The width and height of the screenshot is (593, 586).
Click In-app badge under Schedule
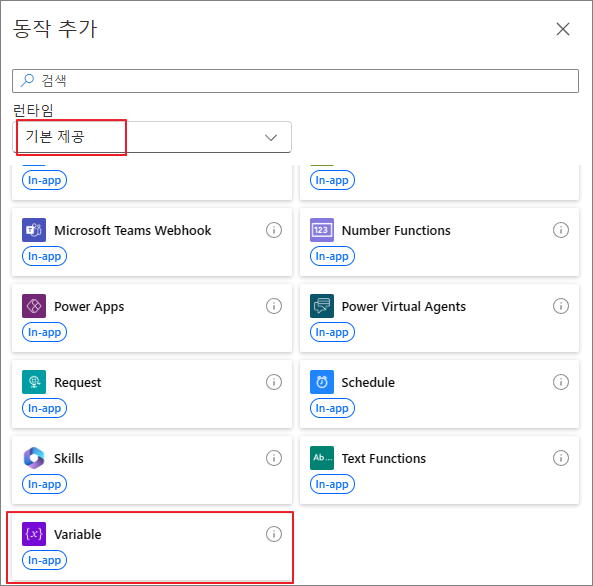(x=332, y=408)
